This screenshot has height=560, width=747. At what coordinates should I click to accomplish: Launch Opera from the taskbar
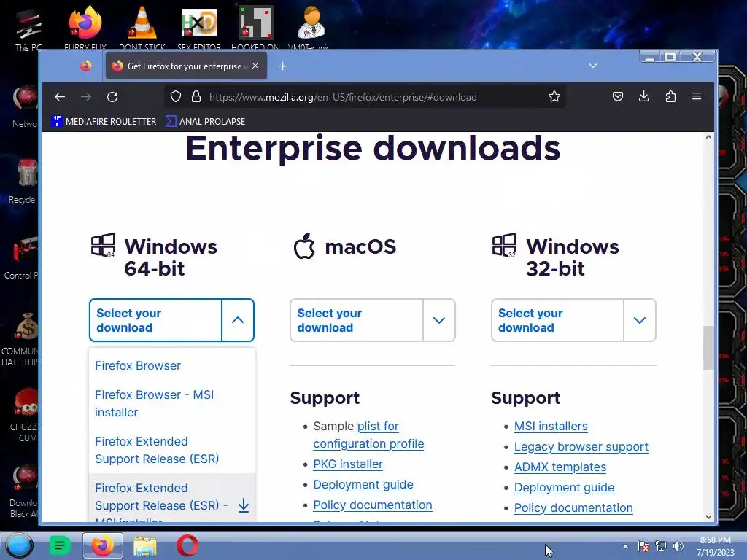click(187, 545)
